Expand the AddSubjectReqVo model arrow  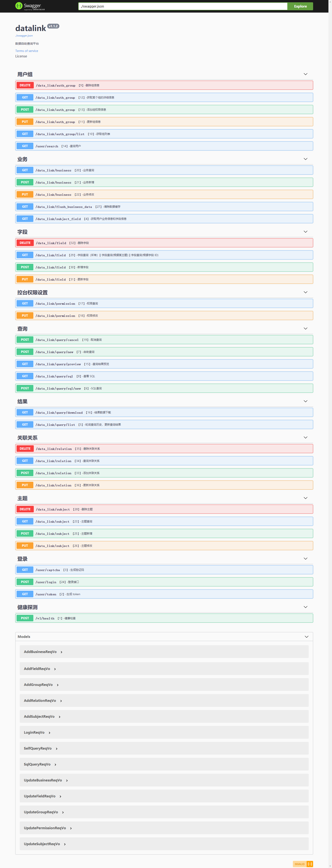tap(60, 717)
